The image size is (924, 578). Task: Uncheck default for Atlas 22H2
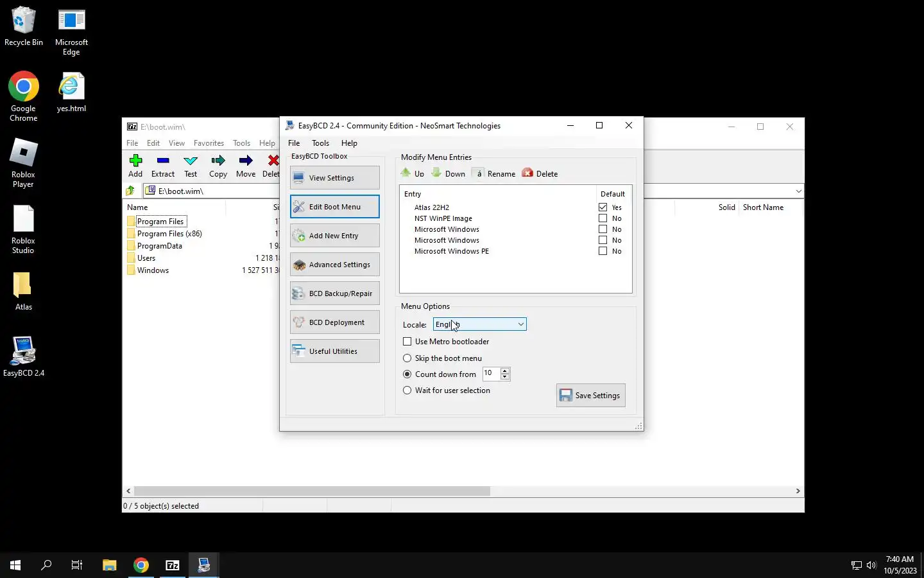(x=603, y=207)
